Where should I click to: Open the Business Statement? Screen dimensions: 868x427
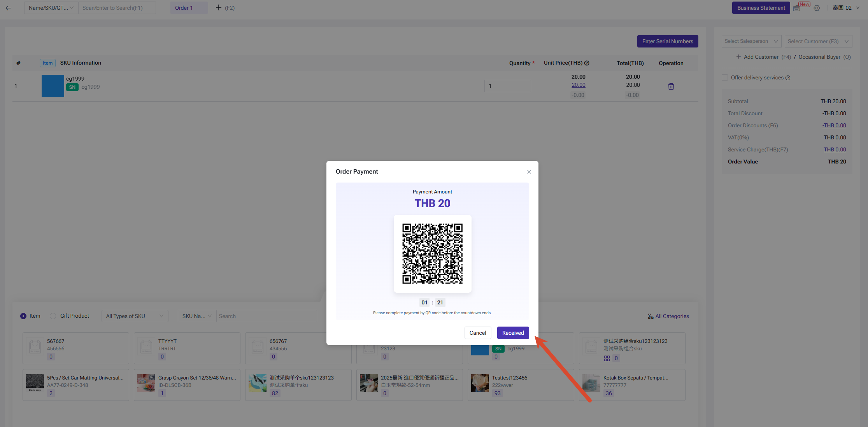(x=761, y=8)
